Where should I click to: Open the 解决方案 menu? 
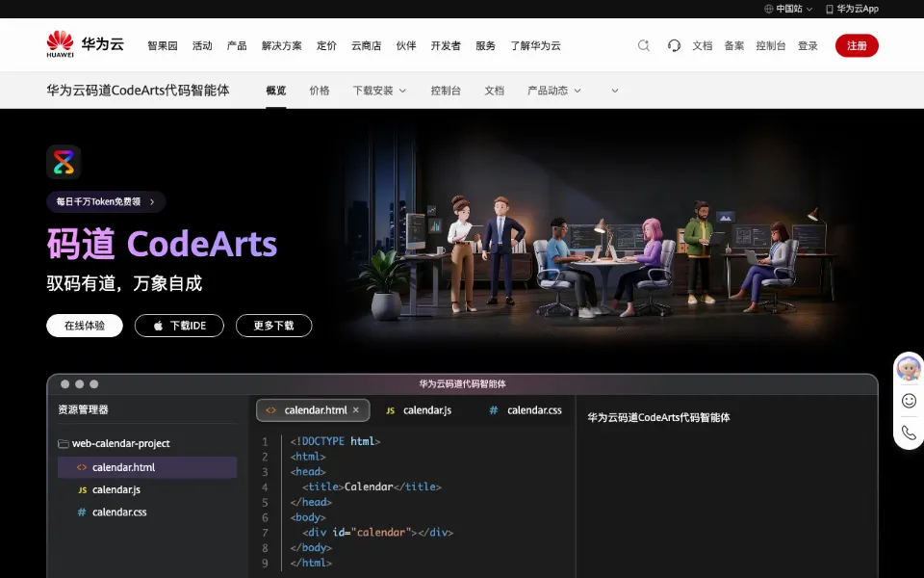click(x=282, y=45)
